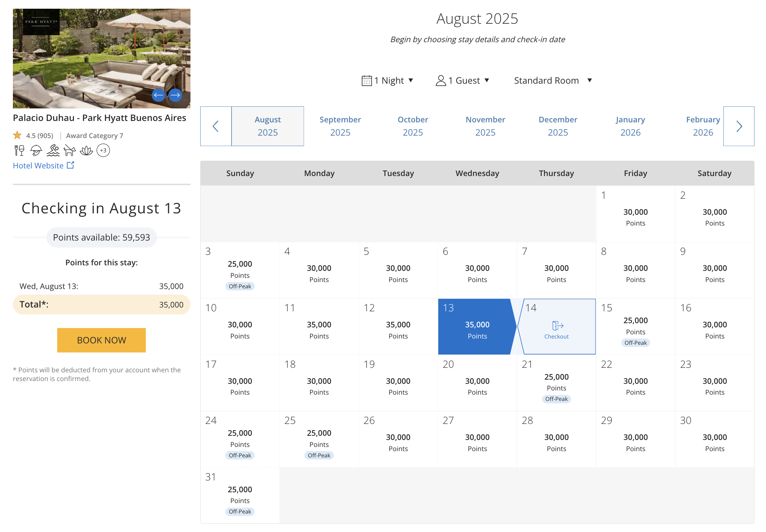Screen dimensions: 766x532
Task: Click the hotel garden photo
Action: [x=102, y=59]
